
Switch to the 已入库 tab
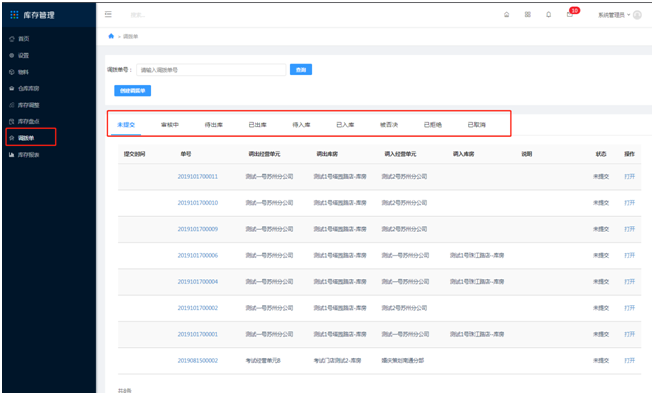(x=345, y=125)
